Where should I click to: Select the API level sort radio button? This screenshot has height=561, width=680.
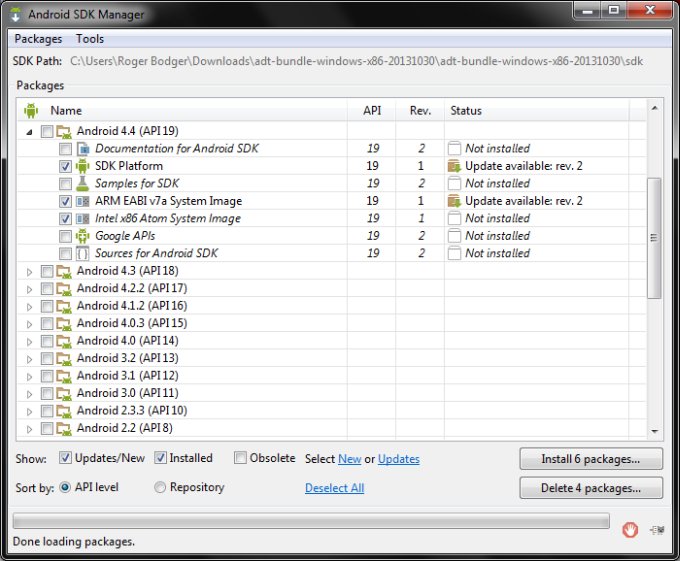point(65,487)
